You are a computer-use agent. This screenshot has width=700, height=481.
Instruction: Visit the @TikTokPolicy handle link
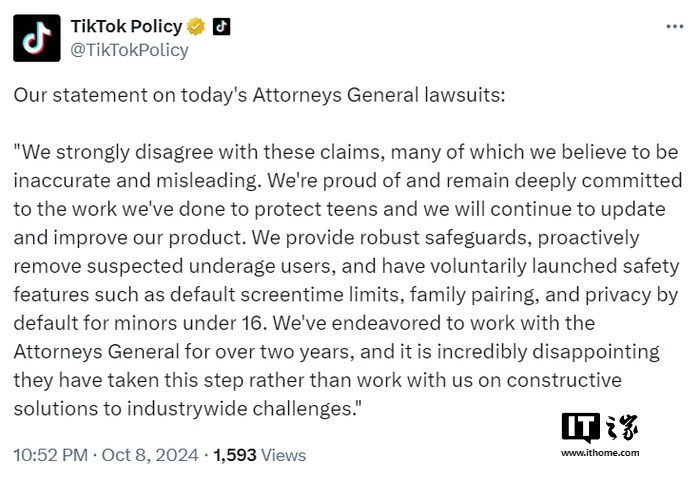129,49
